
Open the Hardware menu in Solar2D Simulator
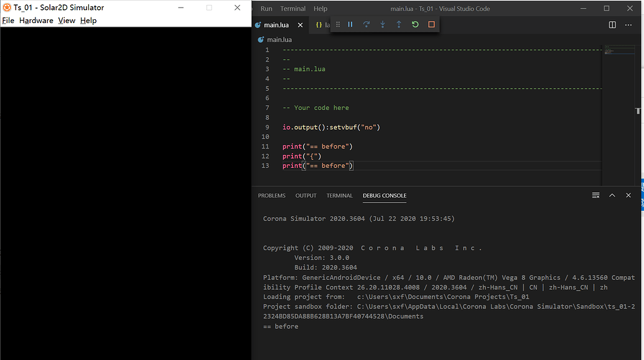pos(36,20)
